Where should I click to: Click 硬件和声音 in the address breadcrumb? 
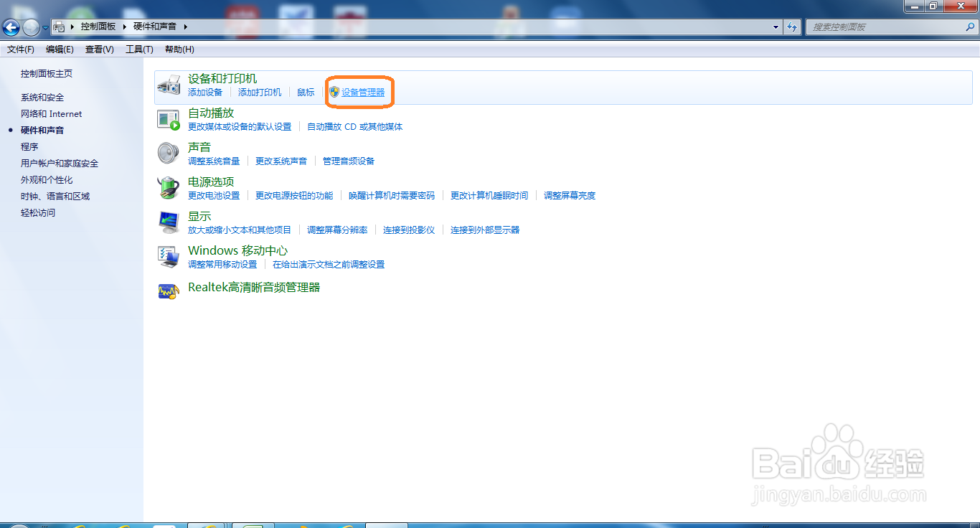[x=155, y=27]
